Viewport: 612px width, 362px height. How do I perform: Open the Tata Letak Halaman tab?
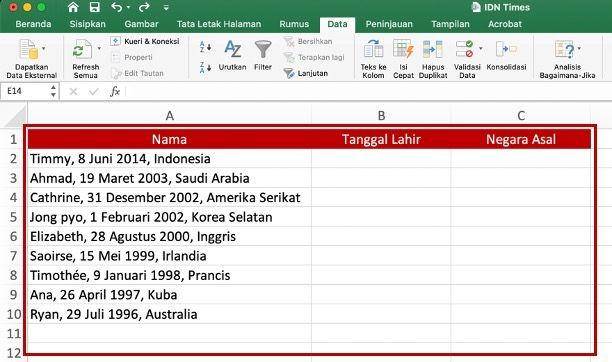click(x=219, y=24)
